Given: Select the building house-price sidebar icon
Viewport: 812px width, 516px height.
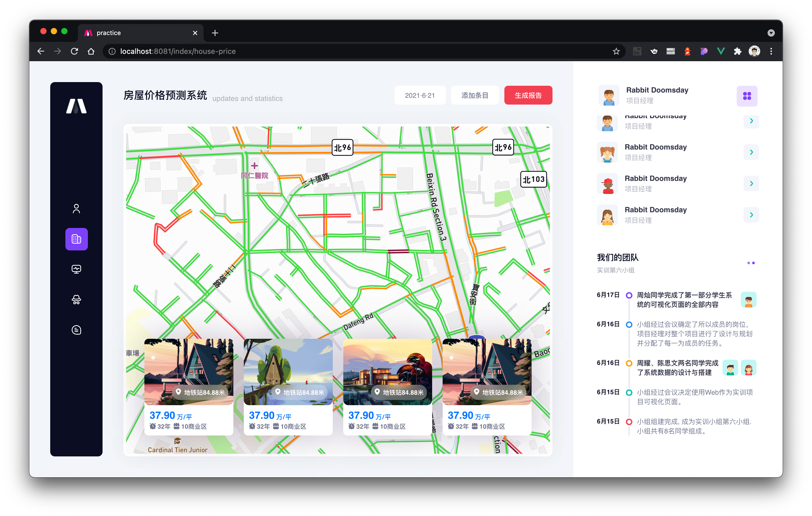Looking at the screenshot, I should (x=76, y=239).
